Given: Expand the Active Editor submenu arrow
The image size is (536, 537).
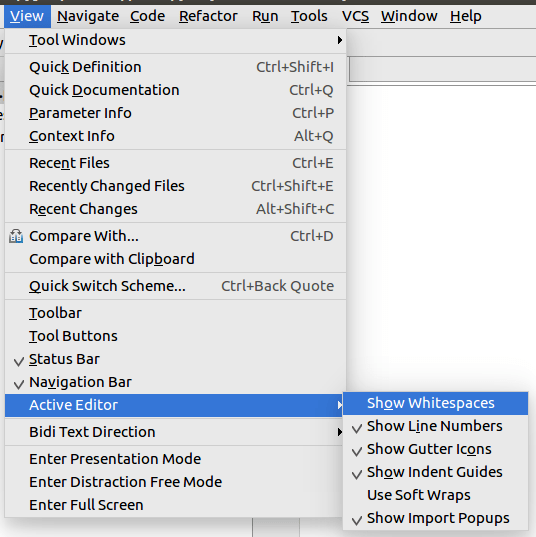Looking at the screenshot, I should click(339, 405).
